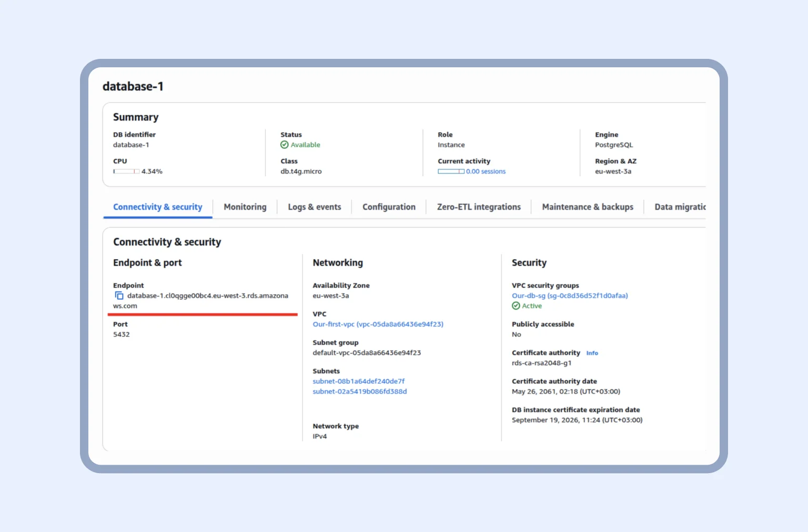View current activity via the 0.00 sessions link
Image resolution: width=808 pixels, height=532 pixels.
point(485,171)
